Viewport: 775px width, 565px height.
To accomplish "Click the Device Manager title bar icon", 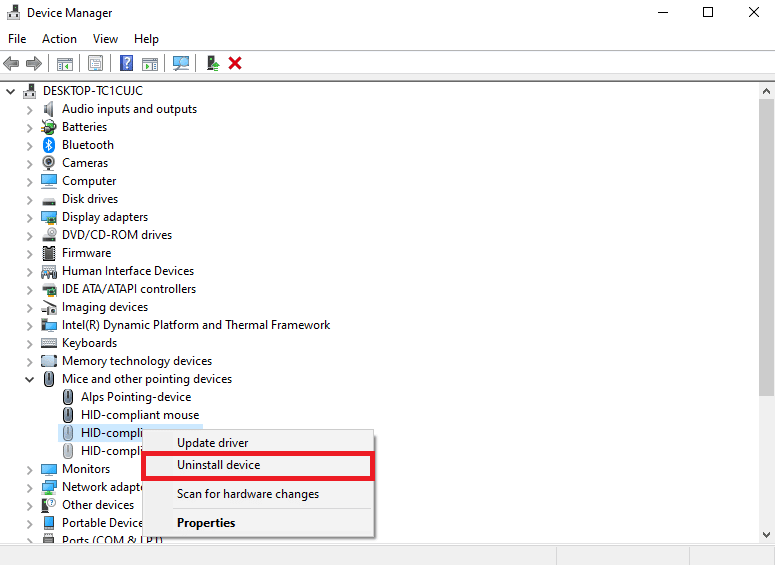I will [x=13, y=12].
